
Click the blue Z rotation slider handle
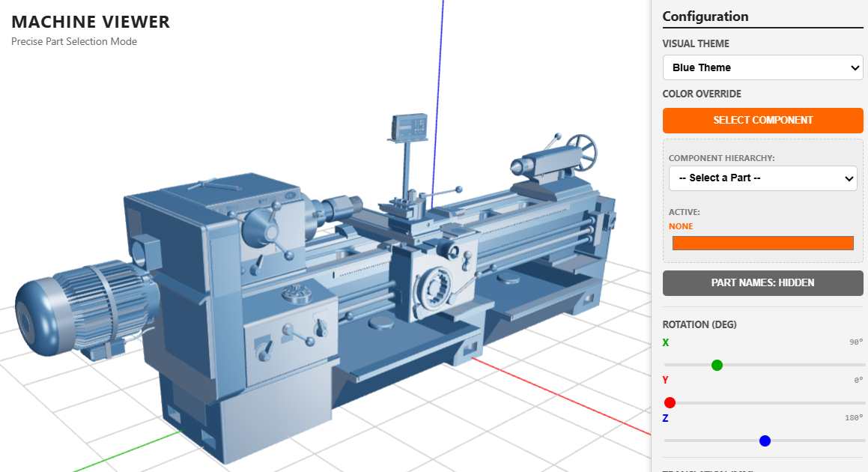(x=765, y=441)
